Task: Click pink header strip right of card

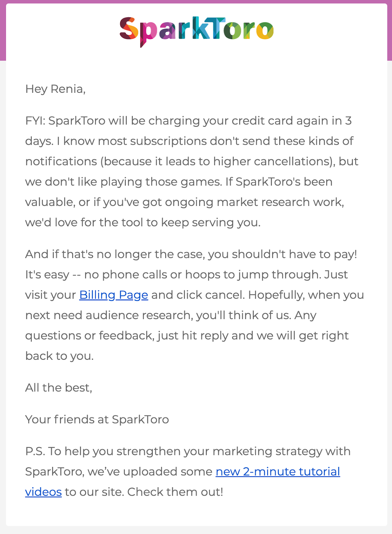Action: point(389,30)
